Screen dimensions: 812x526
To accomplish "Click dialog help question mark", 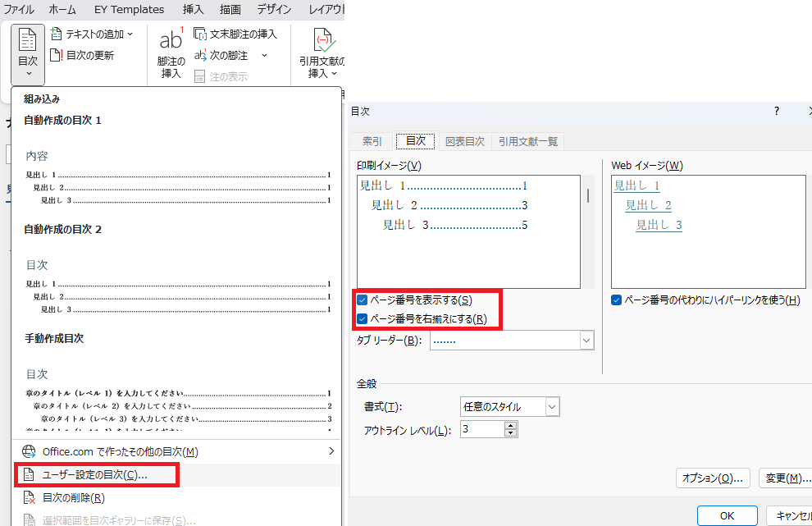I will tap(776, 111).
